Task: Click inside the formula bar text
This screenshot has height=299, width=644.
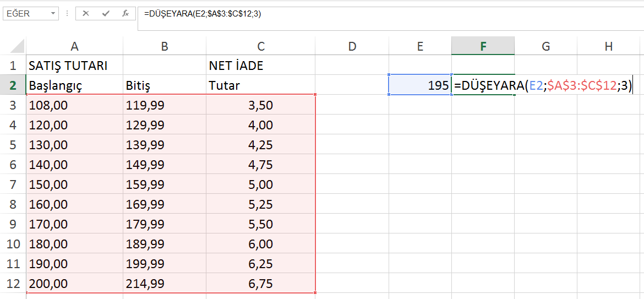Action: (x=385, y=14)
